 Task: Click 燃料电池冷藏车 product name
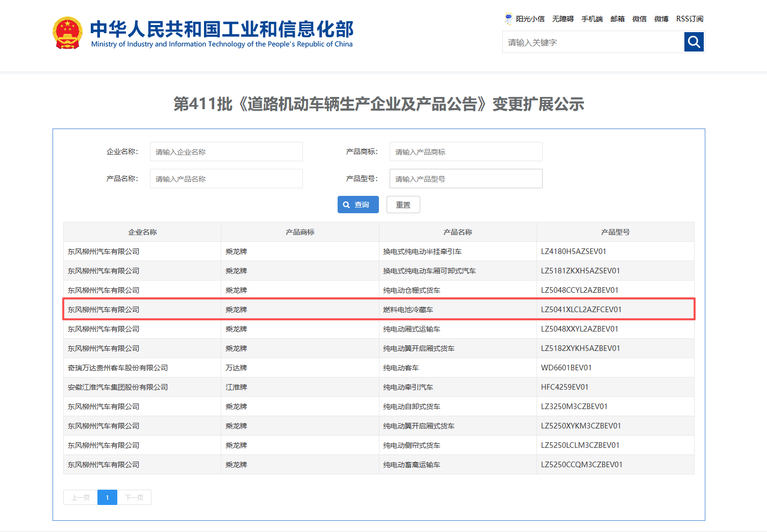coord(408,310)
